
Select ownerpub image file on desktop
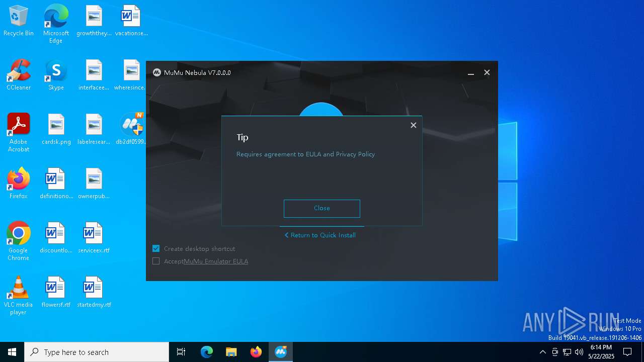[x=94, y=184]
